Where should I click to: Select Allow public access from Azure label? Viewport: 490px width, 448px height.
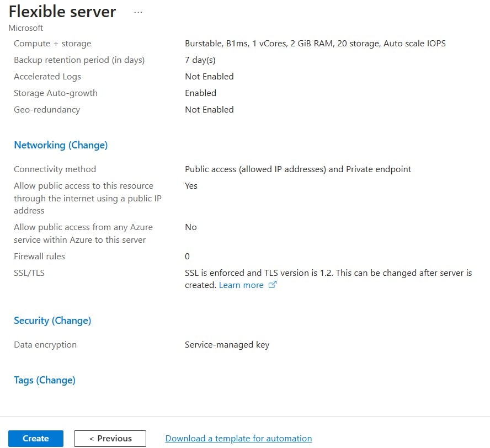coord(83,233)
